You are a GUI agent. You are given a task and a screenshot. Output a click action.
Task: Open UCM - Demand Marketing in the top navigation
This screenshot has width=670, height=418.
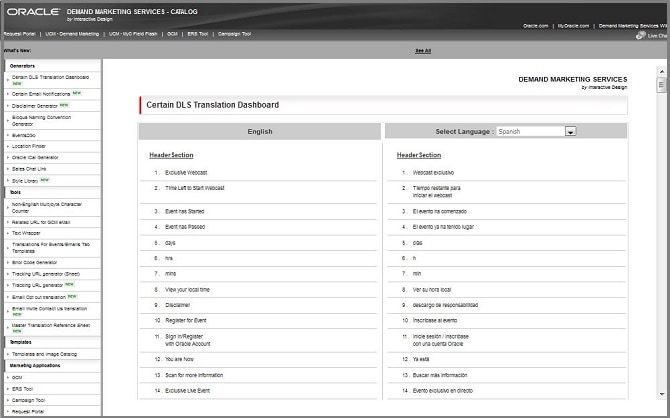[72, 34]
